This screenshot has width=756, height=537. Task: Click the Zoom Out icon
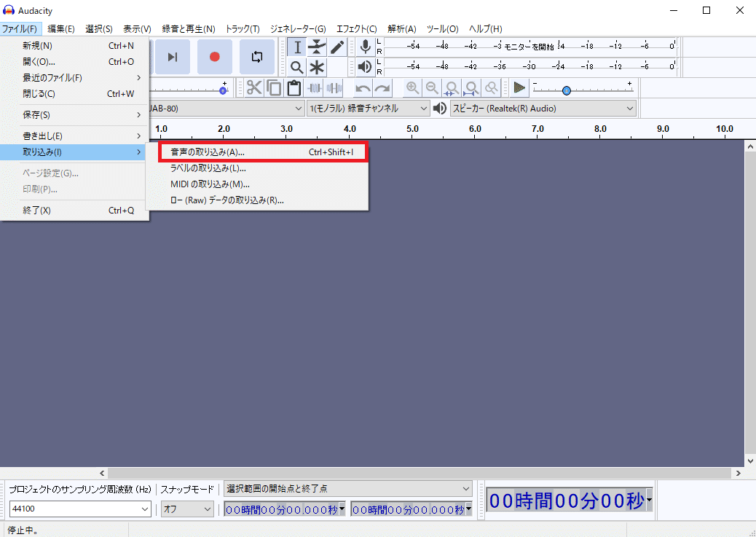432,88
